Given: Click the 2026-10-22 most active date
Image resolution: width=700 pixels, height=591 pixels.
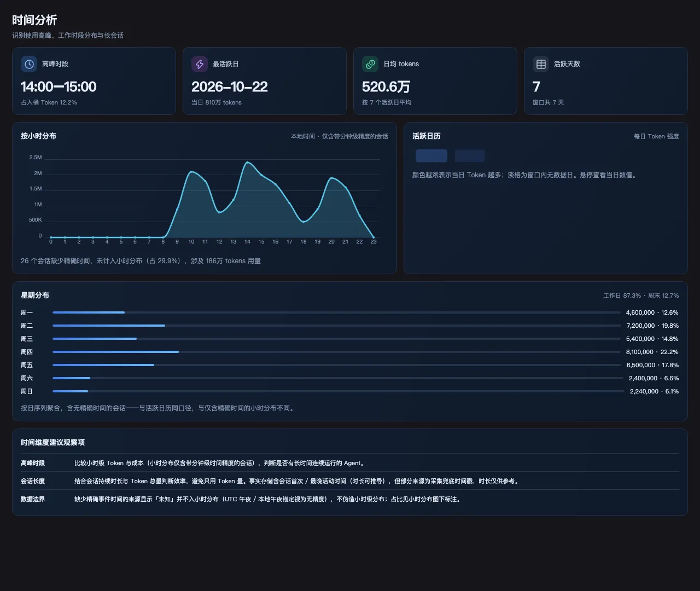Looking at the screenshot, I should click(x=230, y=87).
